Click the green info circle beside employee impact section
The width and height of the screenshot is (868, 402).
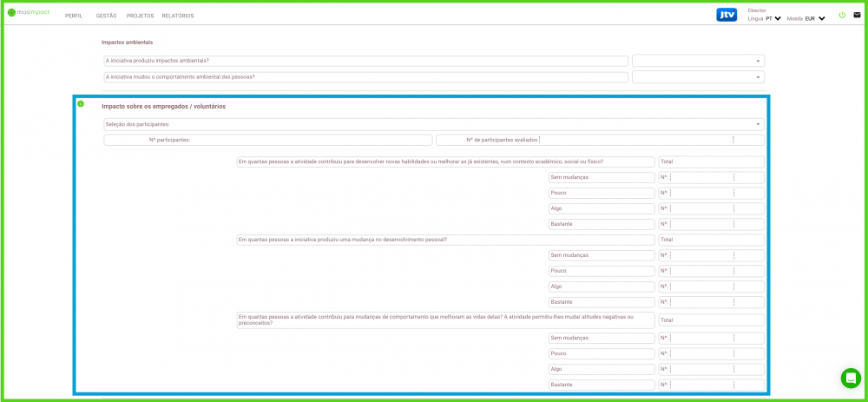click(81, 104)
